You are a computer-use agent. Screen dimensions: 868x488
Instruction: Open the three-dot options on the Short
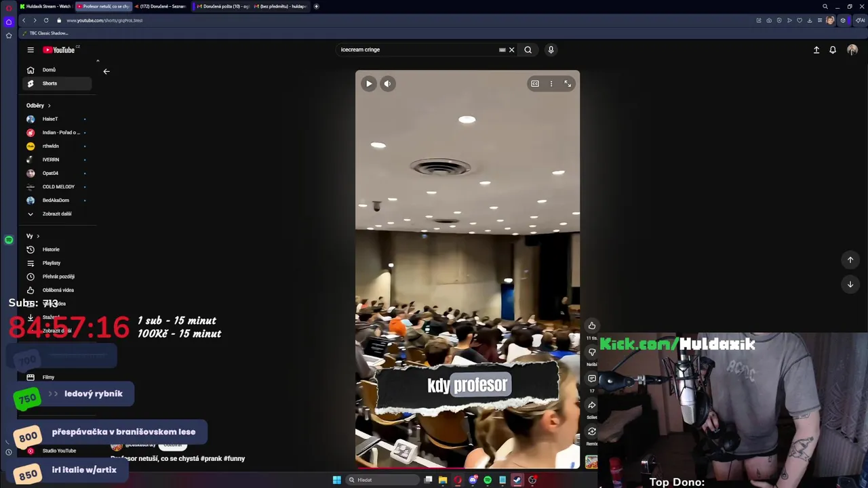click(551, 84)
